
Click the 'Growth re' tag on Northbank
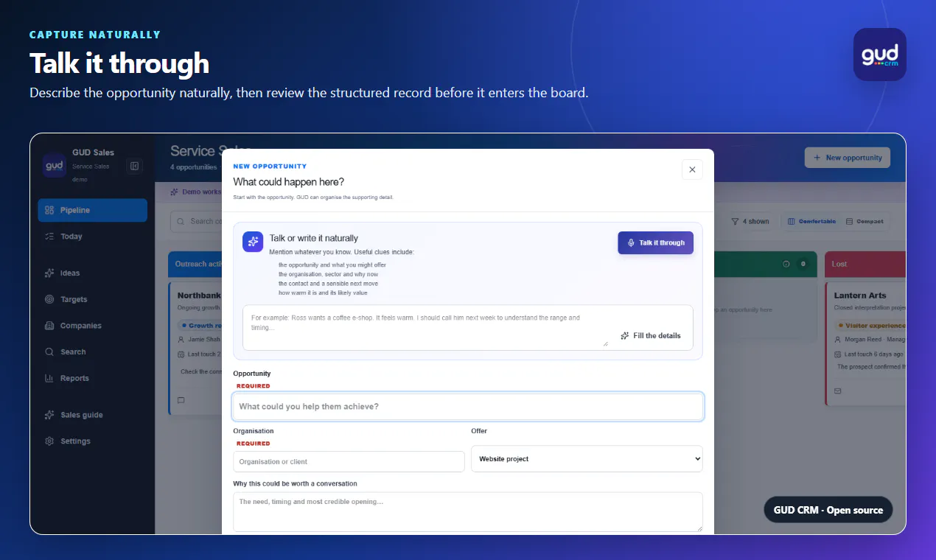pyautogui.click(x=199, y=325)
